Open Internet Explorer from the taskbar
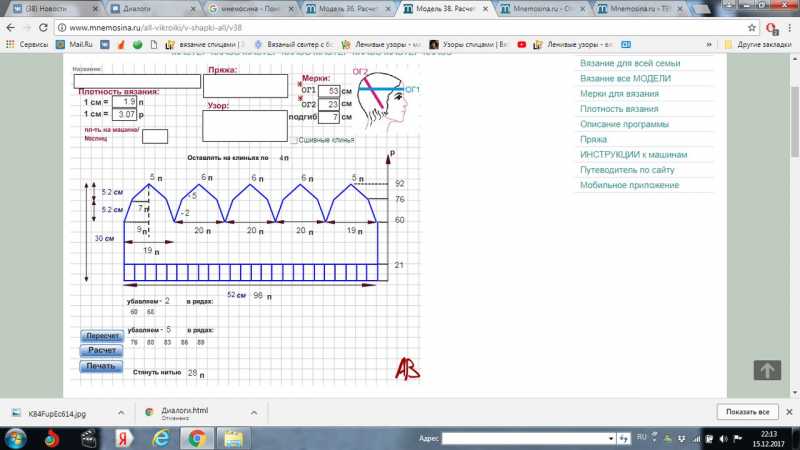Viewport: 800px width, 450px height. pos(162,438)
